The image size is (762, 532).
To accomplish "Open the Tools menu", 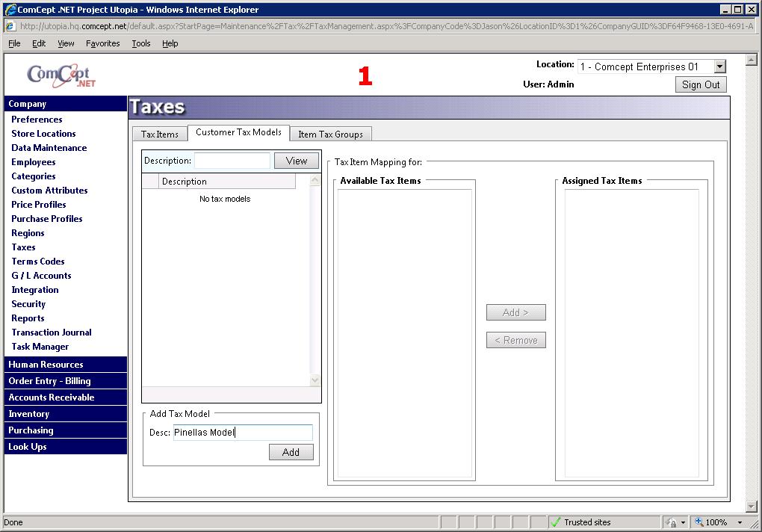I will [141, 43].
